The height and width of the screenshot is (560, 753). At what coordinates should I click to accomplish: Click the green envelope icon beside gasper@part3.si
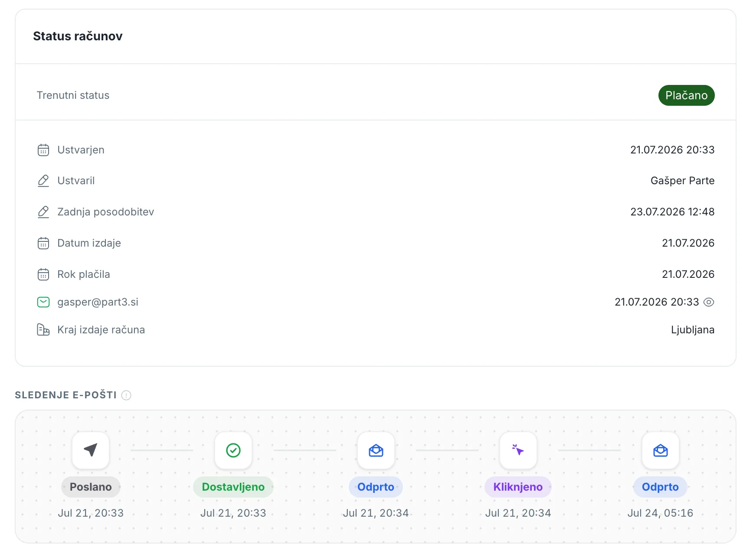click(x=43, y=302)
